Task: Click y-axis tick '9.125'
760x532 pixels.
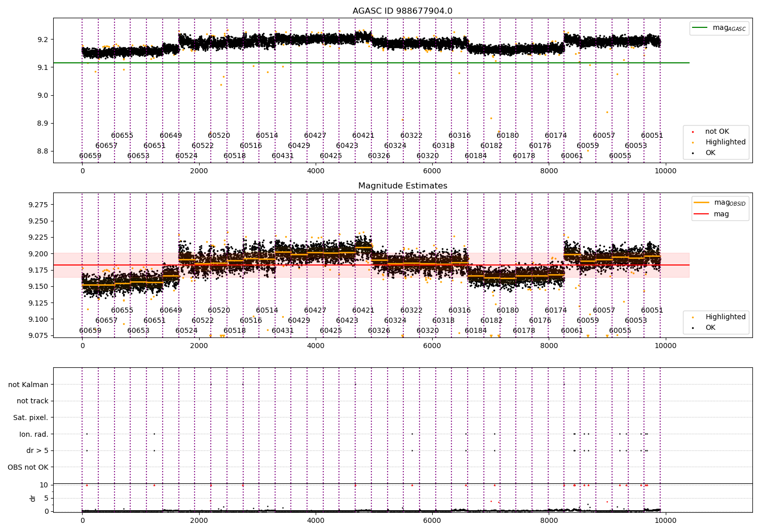Action: pyautogui.click(x=39, y=303)
